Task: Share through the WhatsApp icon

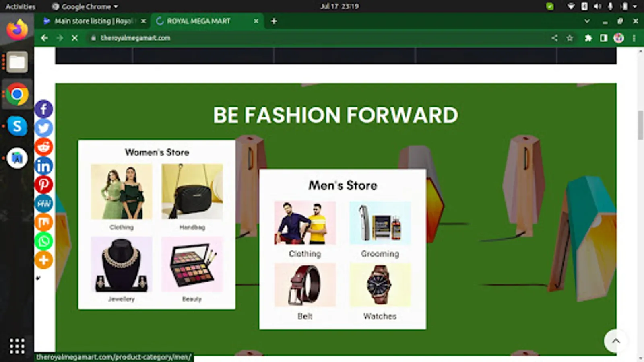Action: click(x=43, y=241)
